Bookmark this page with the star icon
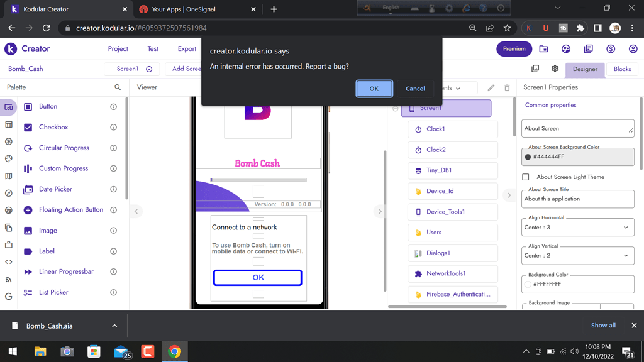 (508, 28)
